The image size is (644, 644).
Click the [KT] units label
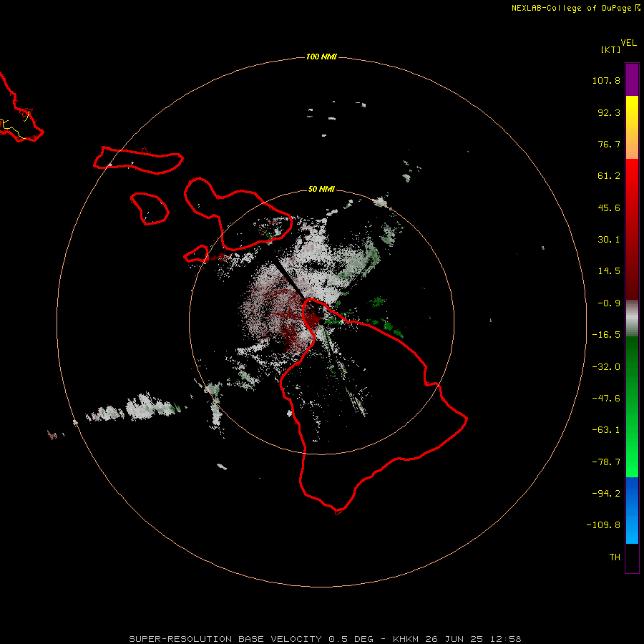[x=611, y=49]
